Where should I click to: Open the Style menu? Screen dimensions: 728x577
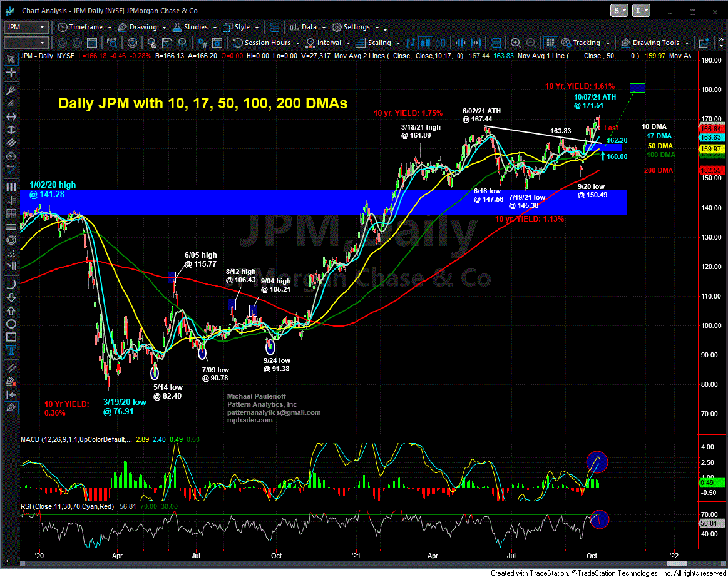pyautogui.click(x=240, y=27)
